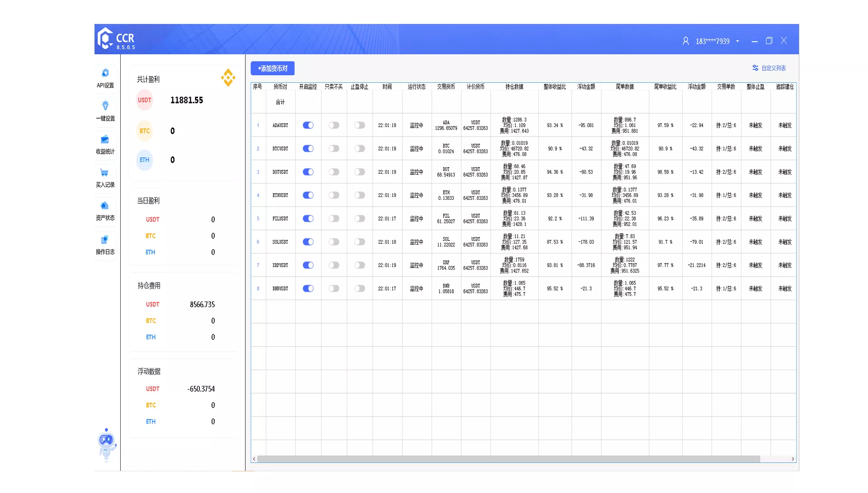The image size is (868, 493).
Task: Open the 买入记录 shopping cart icon
Action: click(105, 173)
